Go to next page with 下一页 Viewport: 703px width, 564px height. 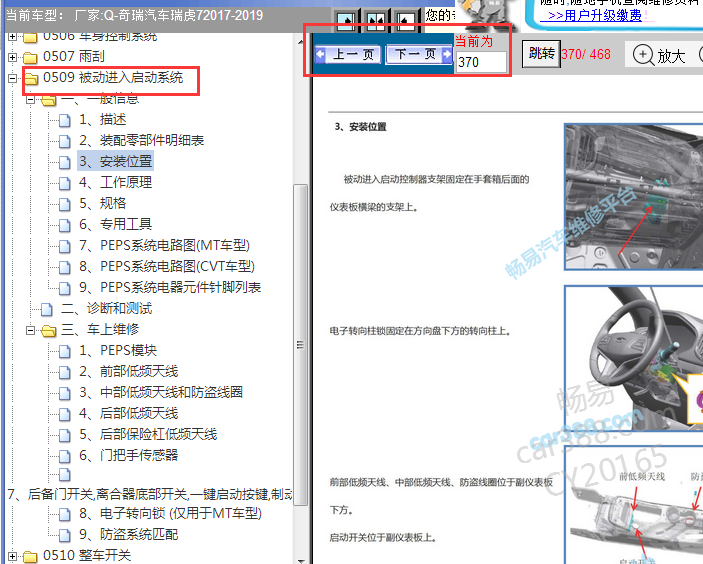[419, 55]
